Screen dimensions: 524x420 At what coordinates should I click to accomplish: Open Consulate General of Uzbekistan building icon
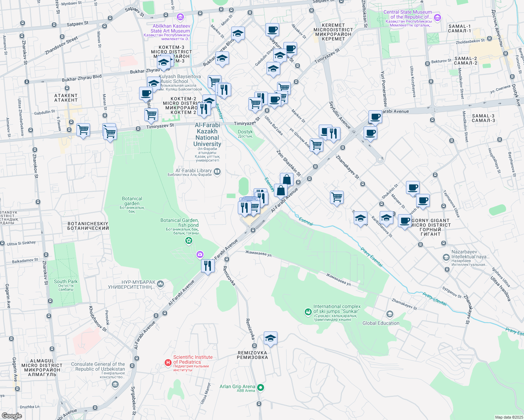115,385
